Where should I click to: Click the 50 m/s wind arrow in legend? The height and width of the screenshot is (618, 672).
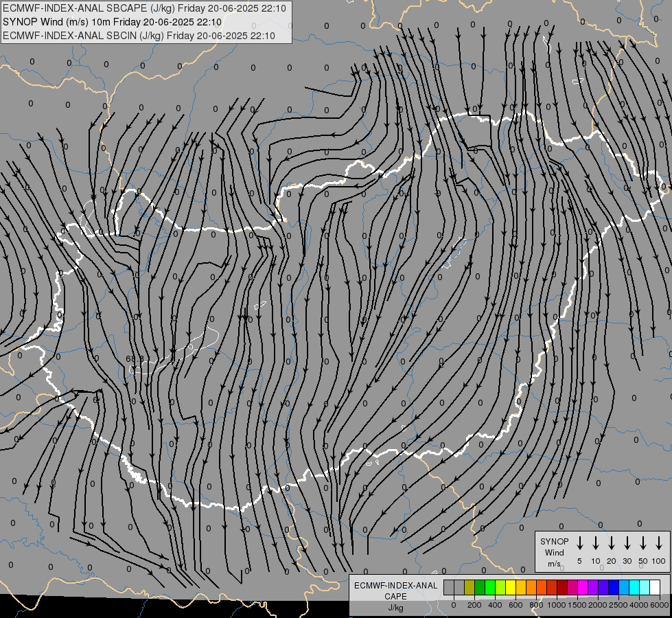point(643,543)
